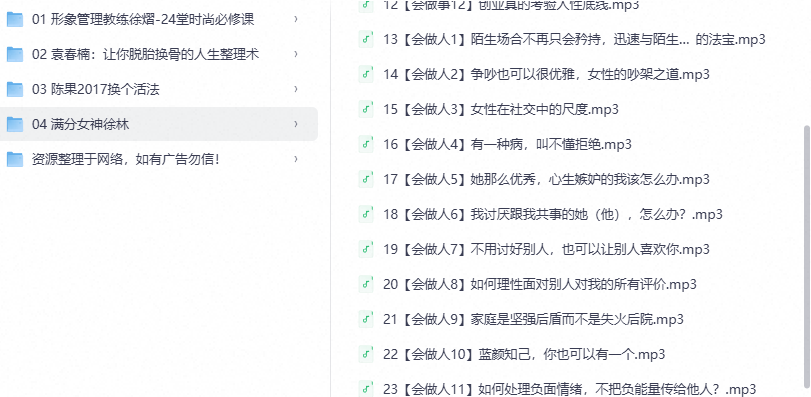
Task: Click audio icon of file 20【会做人8】
Action: [x=366, y=284]
